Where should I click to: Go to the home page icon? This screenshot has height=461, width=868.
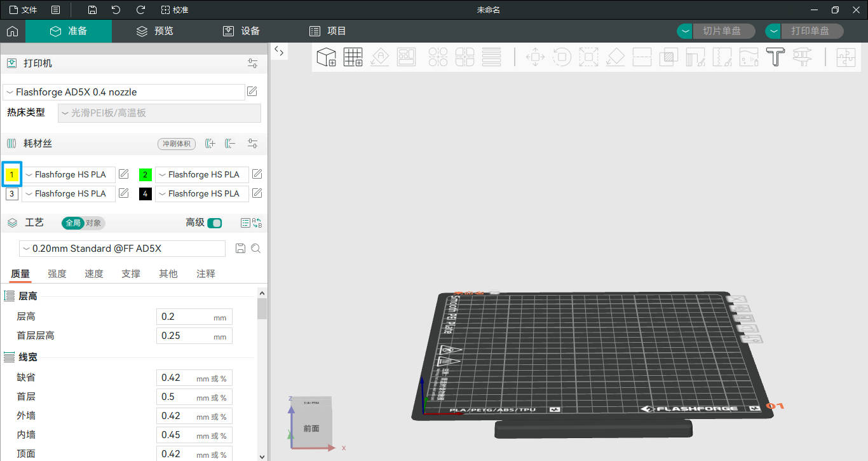(12, 31)
